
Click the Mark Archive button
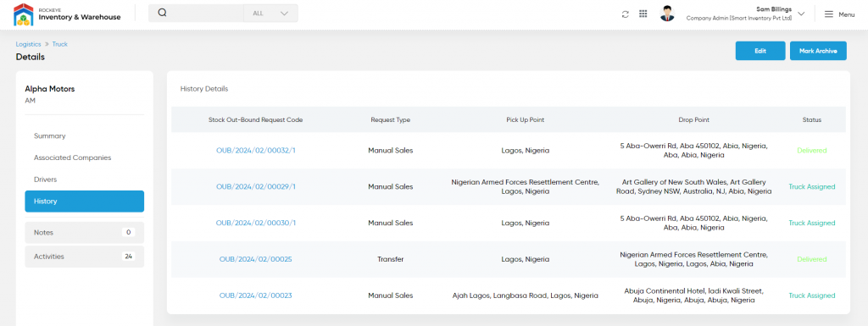(818, 51)
